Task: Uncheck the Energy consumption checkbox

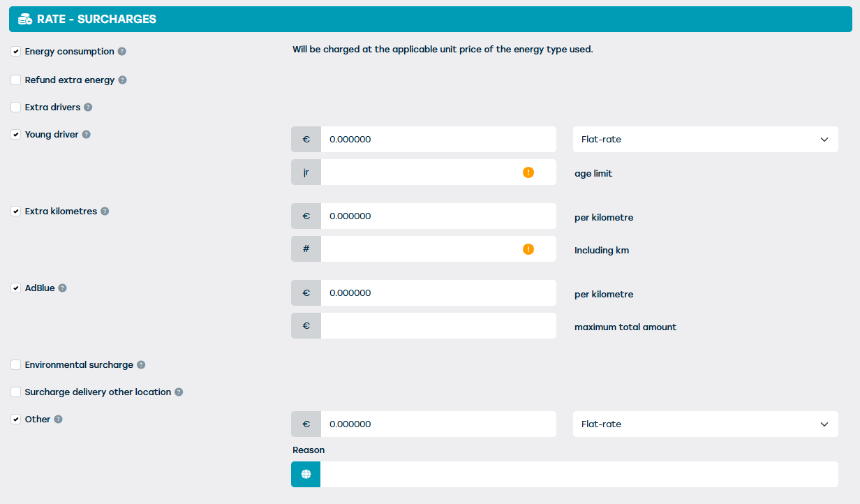Action: (x=16, y=52)
